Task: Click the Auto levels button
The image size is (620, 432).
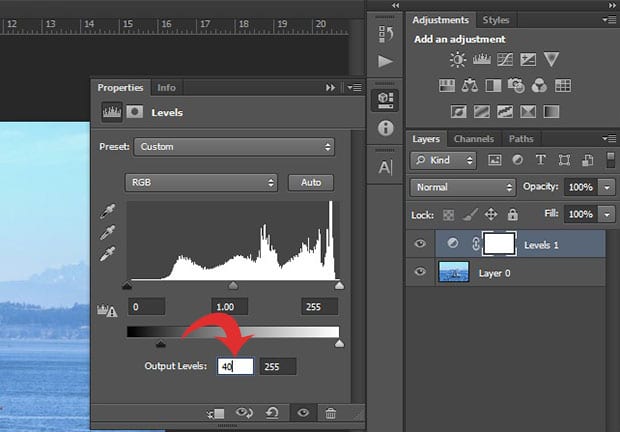Action: coord(311,182)
